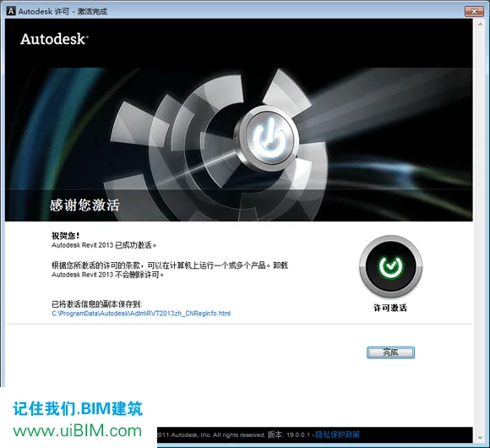Click the green license activated checkmark icon

click(x=390, y=266)
